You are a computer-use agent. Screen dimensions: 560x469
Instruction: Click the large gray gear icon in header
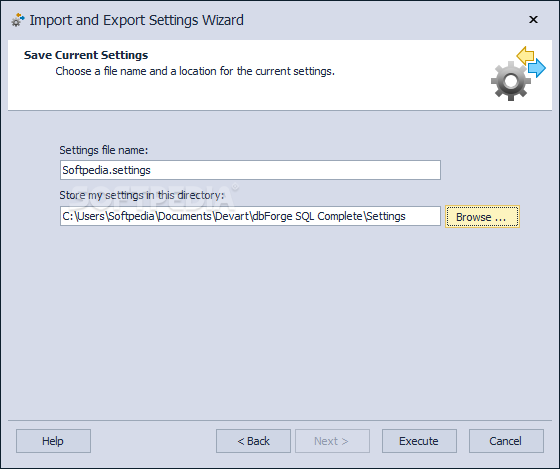(511, 81)
